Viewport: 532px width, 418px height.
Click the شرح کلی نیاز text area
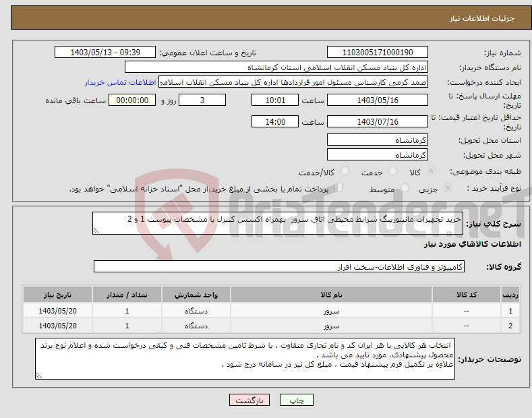278,223
